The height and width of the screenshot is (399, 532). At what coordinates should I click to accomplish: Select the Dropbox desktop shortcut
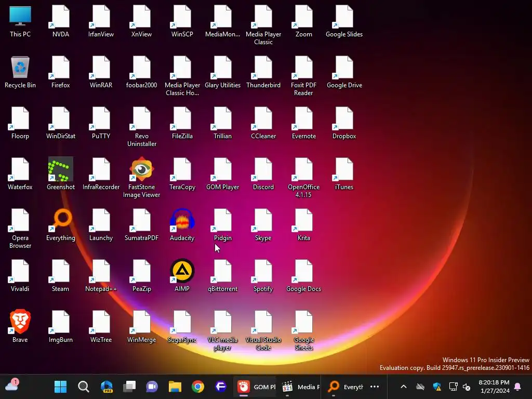click(x=344, y=123)
